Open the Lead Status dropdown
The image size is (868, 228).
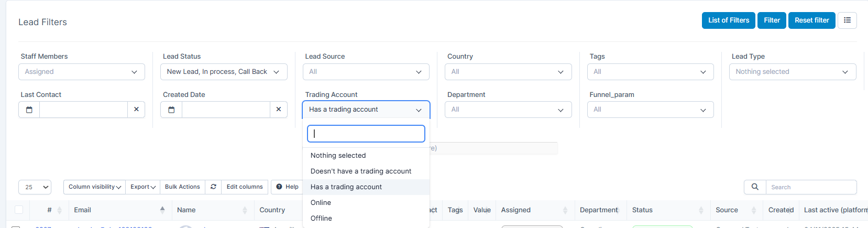[x=224, y=72]
